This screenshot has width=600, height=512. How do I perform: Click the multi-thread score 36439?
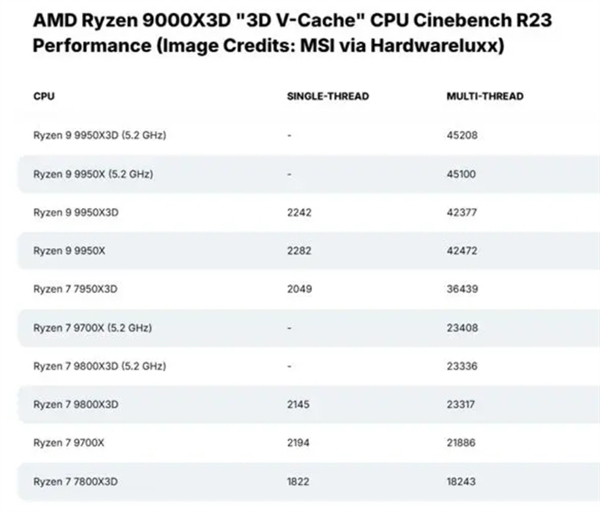[462, 289]
